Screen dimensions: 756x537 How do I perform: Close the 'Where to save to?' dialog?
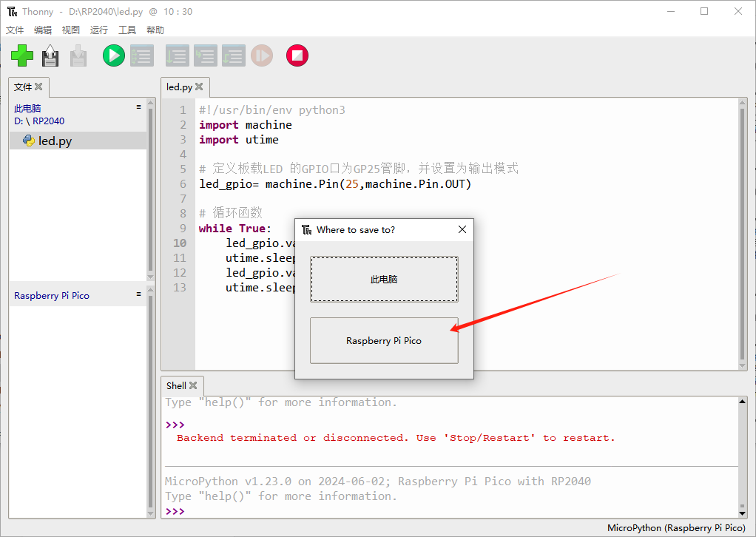(x=462, y=229)
